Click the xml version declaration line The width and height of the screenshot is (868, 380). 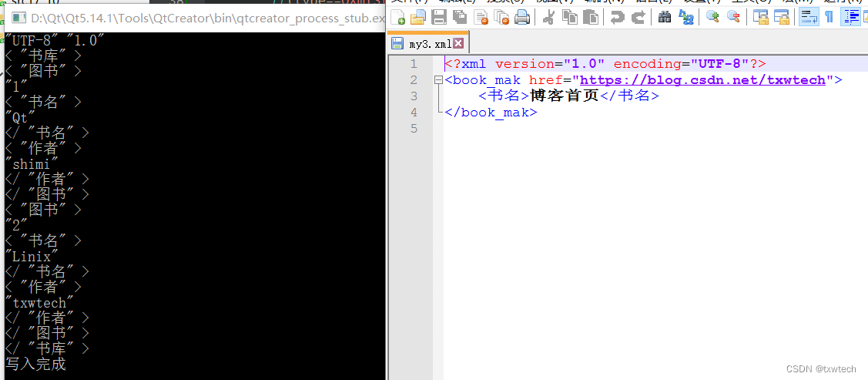click(x=605, y=64)
